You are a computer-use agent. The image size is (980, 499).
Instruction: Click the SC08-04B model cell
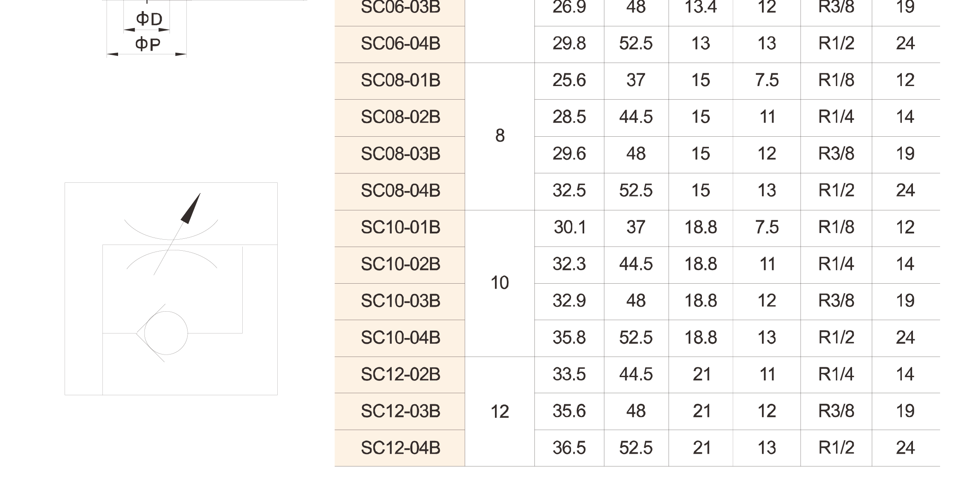click(x=400, y=191)
